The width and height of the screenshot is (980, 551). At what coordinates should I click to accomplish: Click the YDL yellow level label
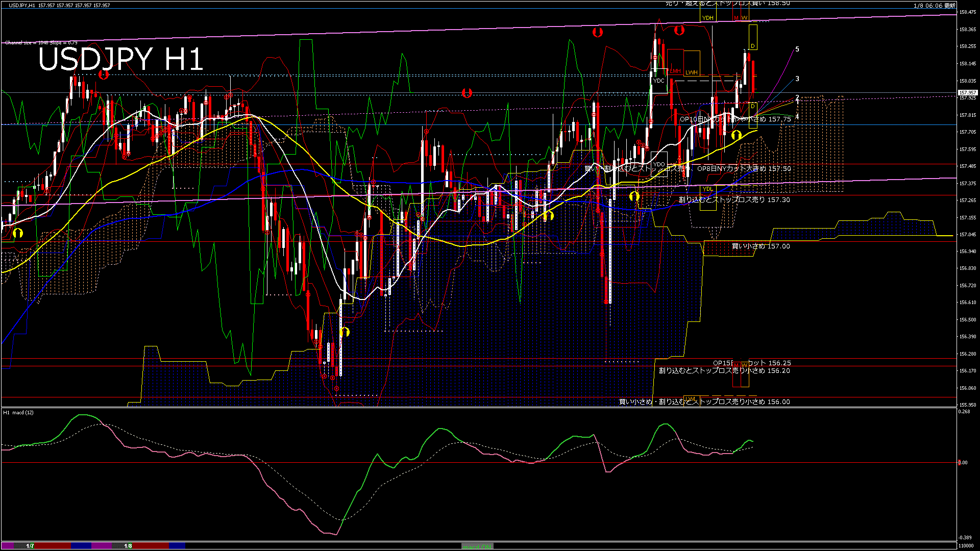tap(707, 189)
